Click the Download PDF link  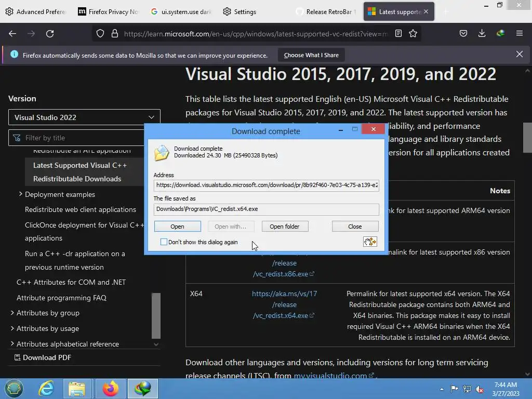(43, 357)
